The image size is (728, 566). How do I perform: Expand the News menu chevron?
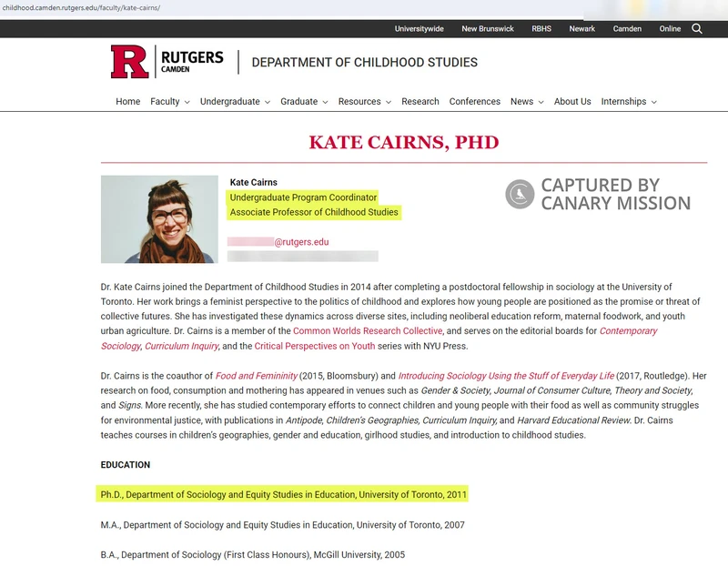541,102
